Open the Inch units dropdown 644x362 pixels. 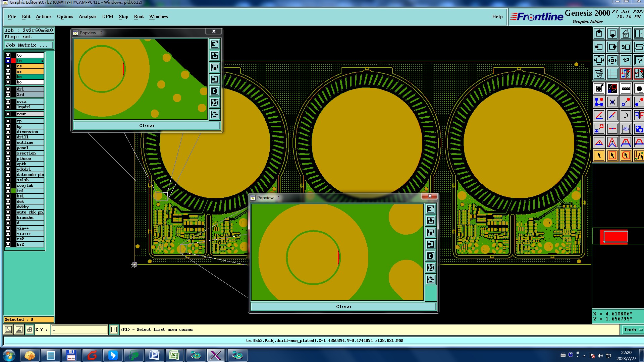(633, 330)
